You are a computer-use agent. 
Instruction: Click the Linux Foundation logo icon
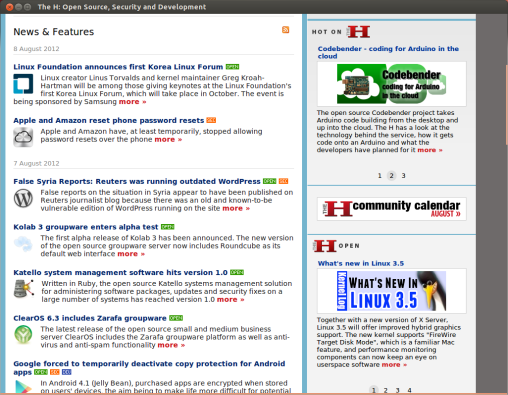[23, 84]
